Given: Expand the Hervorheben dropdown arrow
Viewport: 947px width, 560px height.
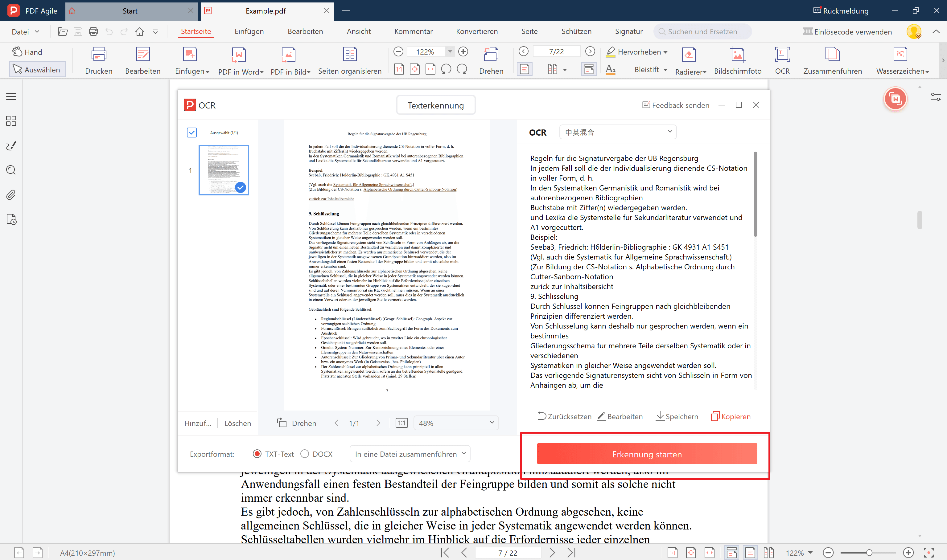Looking at the screenshot, I should [x=665, y=52].
